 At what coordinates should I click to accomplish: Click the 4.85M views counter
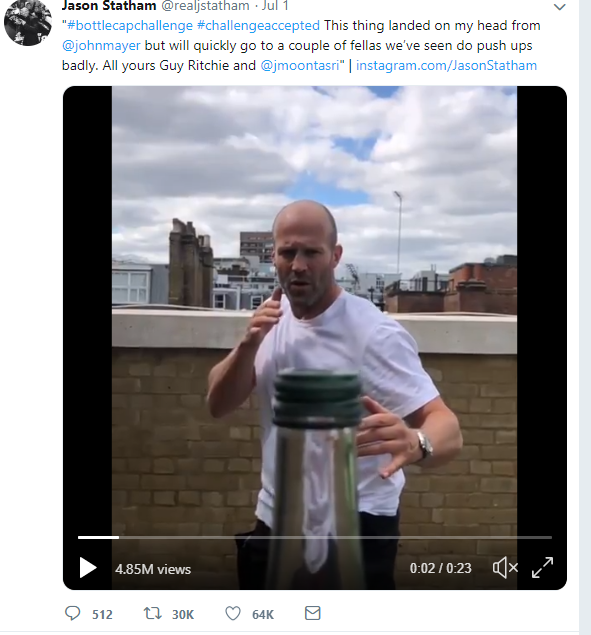[x=153, y=569]
